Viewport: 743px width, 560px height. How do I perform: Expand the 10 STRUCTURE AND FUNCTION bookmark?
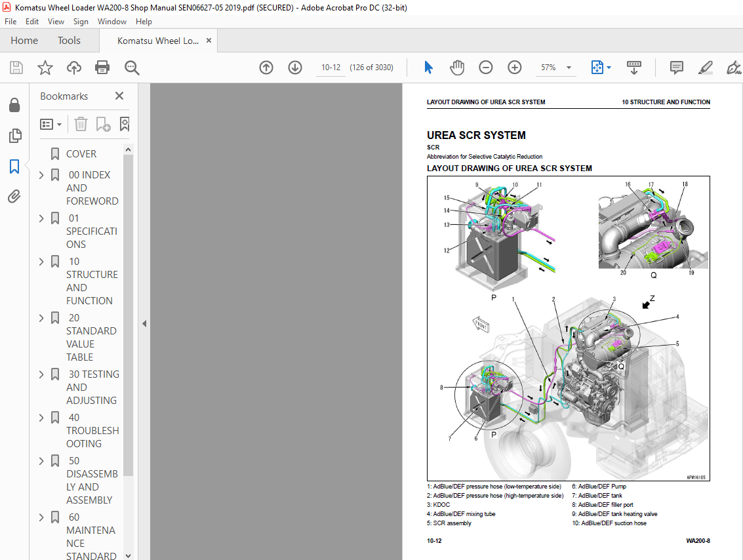41,262
